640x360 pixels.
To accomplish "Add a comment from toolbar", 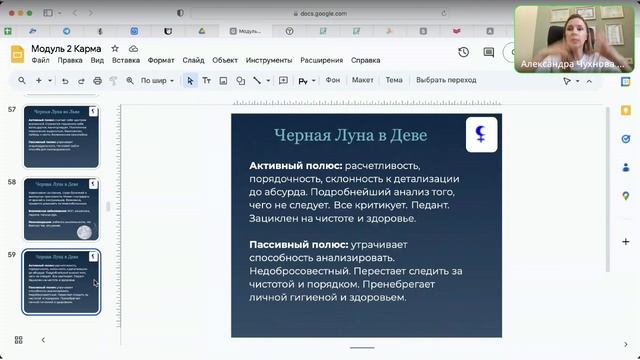I will click(x=283, y=80).
